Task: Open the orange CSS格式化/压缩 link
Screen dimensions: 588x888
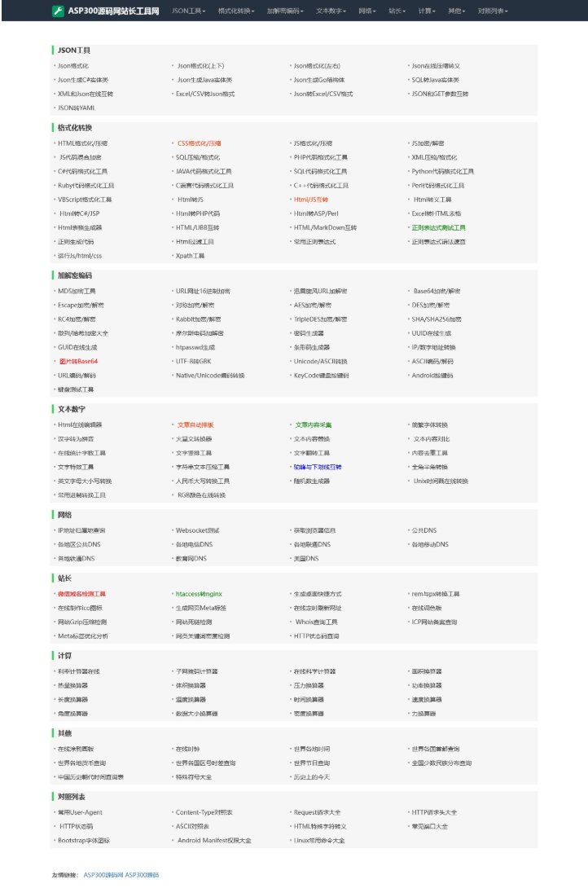Action: (x=199, y=143)
